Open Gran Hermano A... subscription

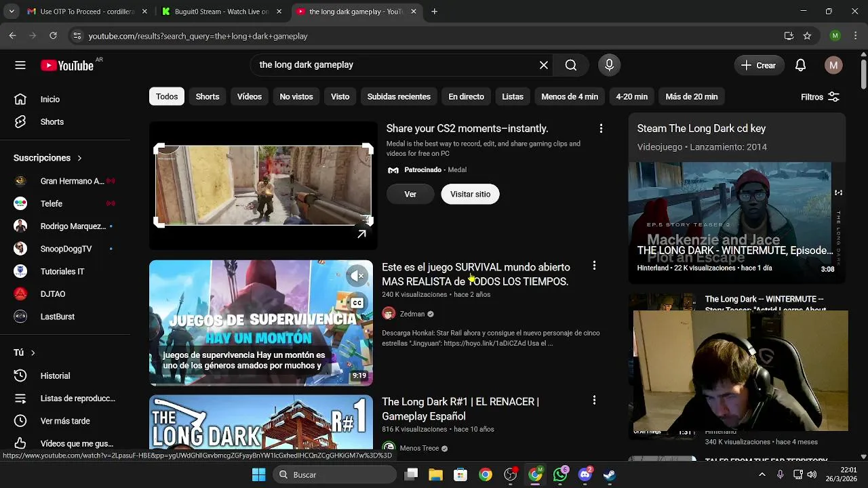pos(65,181)
